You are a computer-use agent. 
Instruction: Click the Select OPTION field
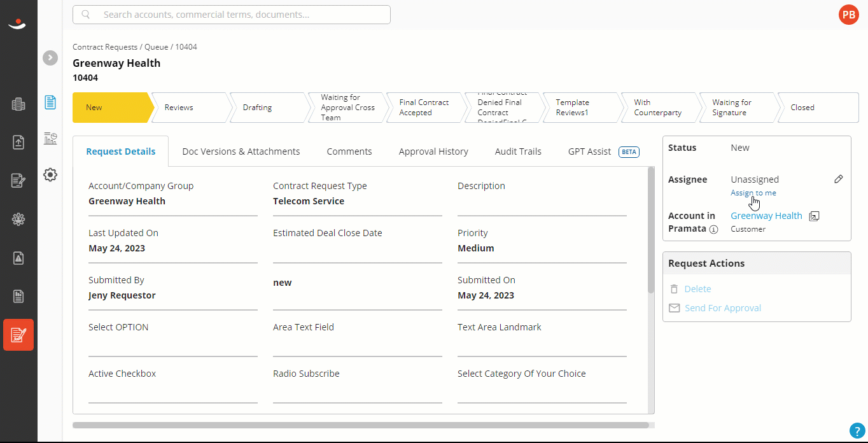click(173, 339)
